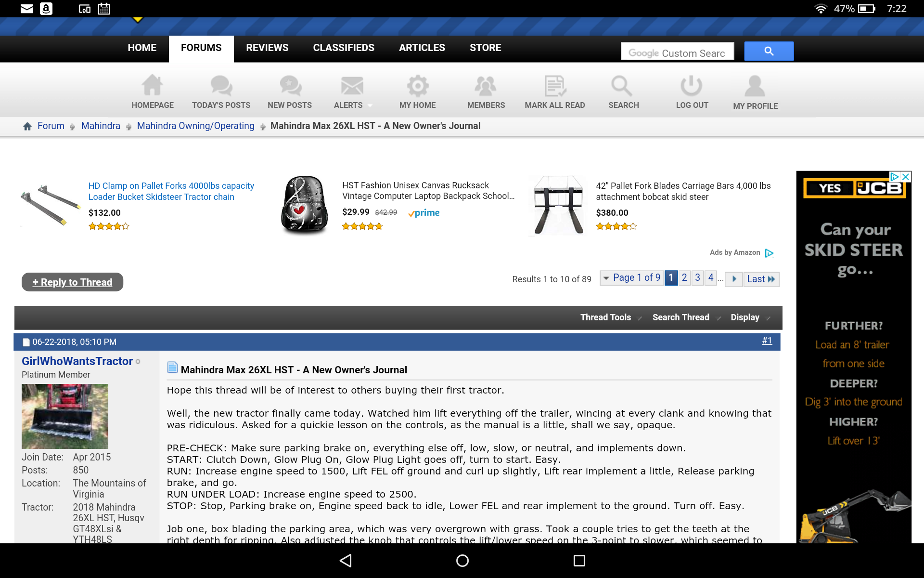This screenshot has height=578, width=924.
Task: Open Today's Posts speech bubble icon
Action: [221, 86]
